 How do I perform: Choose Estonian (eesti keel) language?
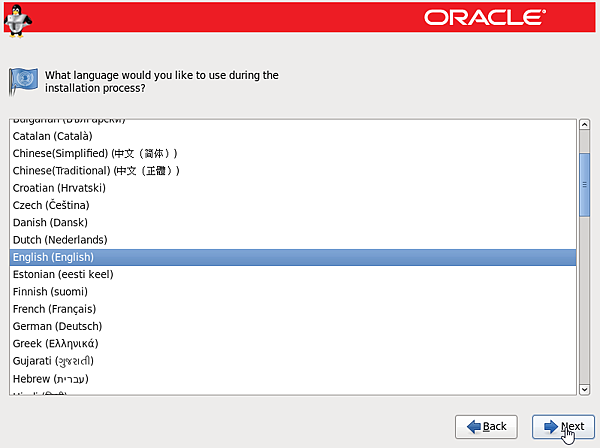pyautogui.click(x=63, y=274)
